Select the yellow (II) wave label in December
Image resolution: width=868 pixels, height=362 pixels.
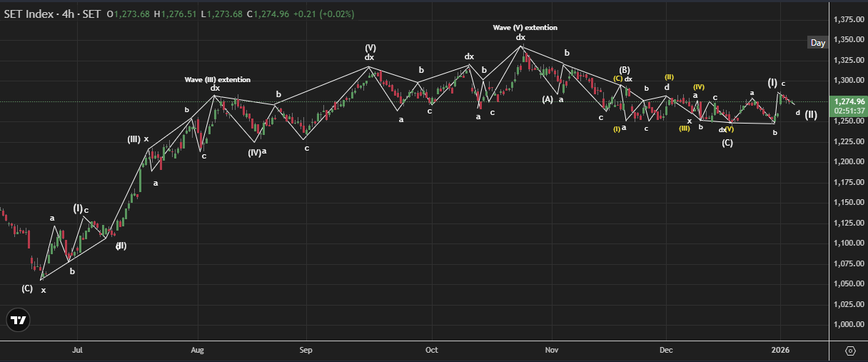click(x=669, y=76)
